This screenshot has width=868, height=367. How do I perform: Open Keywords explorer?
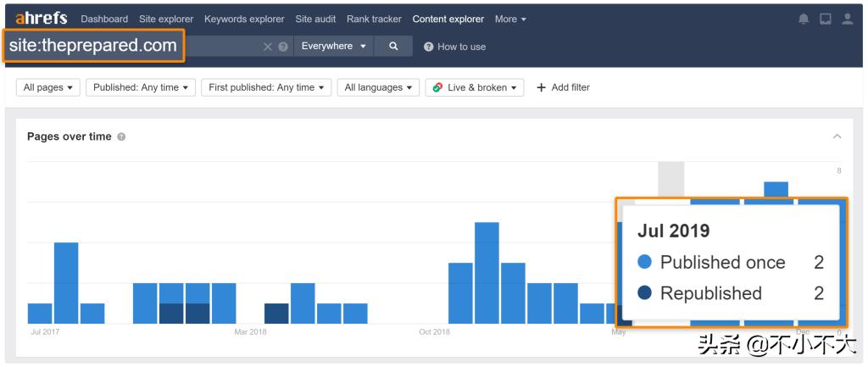244,19
